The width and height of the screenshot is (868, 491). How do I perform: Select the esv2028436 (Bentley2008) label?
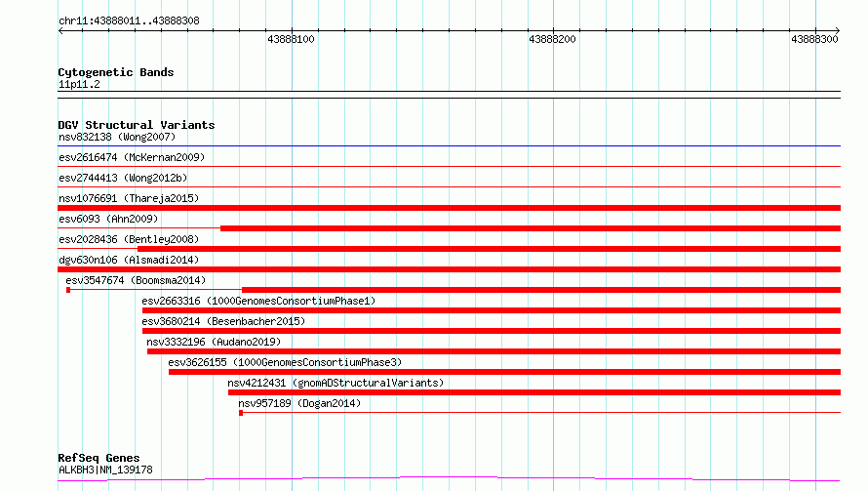pos(129,239)
